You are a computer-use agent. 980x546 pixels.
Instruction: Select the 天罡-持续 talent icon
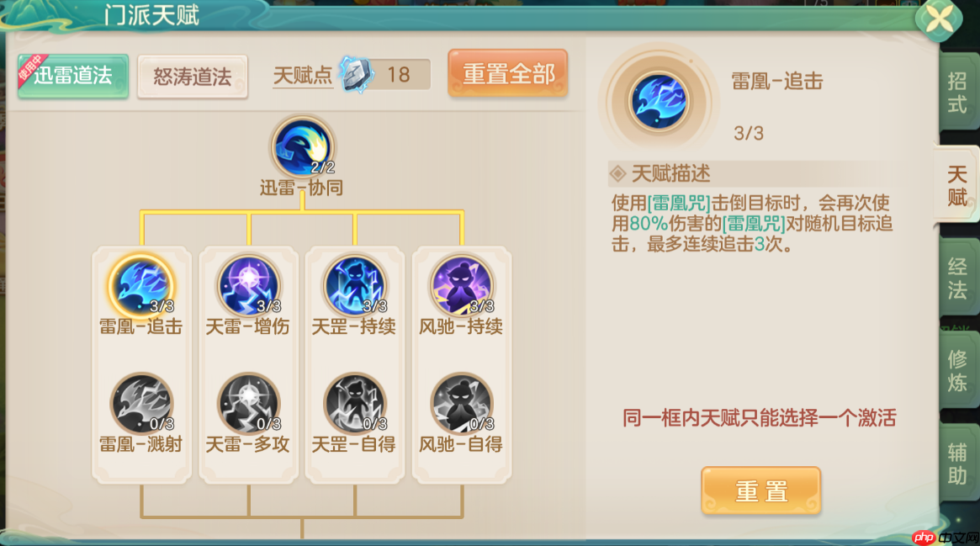[x=355, y=285]
